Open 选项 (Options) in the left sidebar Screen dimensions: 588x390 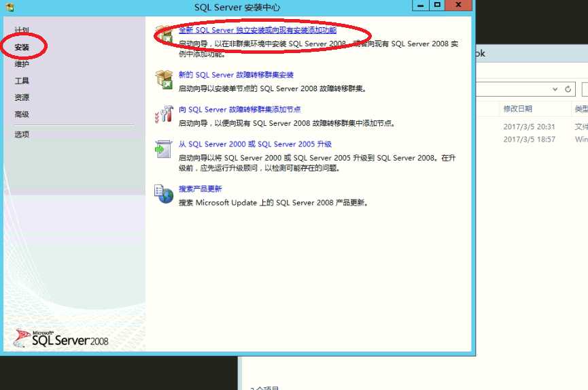point(22,134)
